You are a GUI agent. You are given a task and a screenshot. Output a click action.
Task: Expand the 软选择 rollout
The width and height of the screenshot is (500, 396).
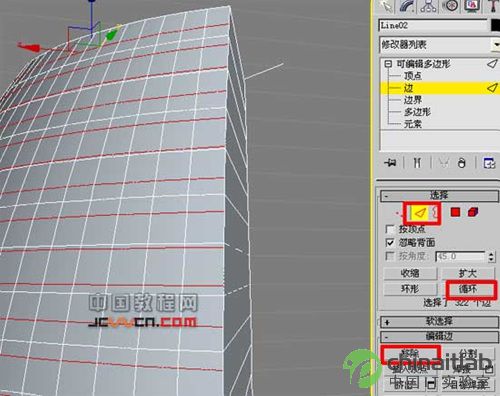tap(439, 322)
